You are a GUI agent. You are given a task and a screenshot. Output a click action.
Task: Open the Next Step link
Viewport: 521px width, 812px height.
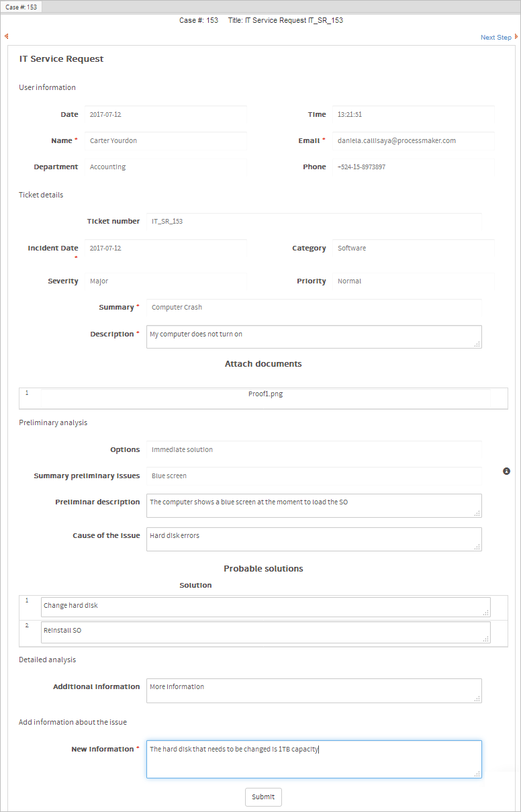pyautogui.click(x=495, y=38)
